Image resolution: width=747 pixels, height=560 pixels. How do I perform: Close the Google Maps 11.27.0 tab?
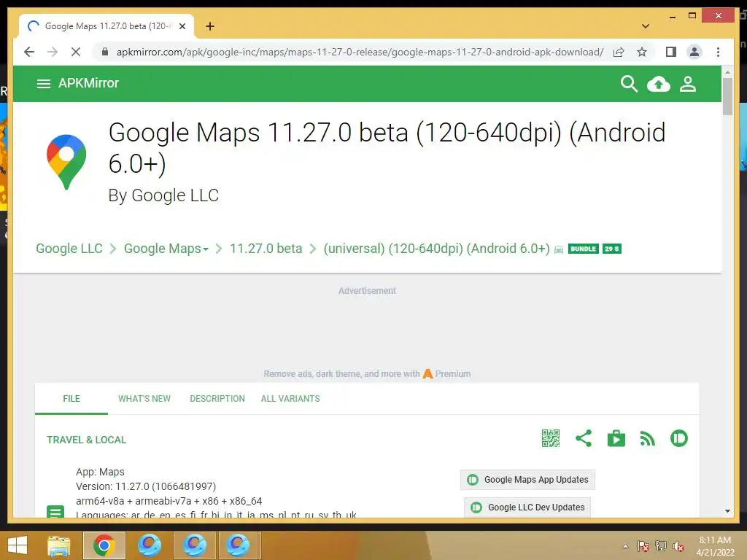coord(182,26)
